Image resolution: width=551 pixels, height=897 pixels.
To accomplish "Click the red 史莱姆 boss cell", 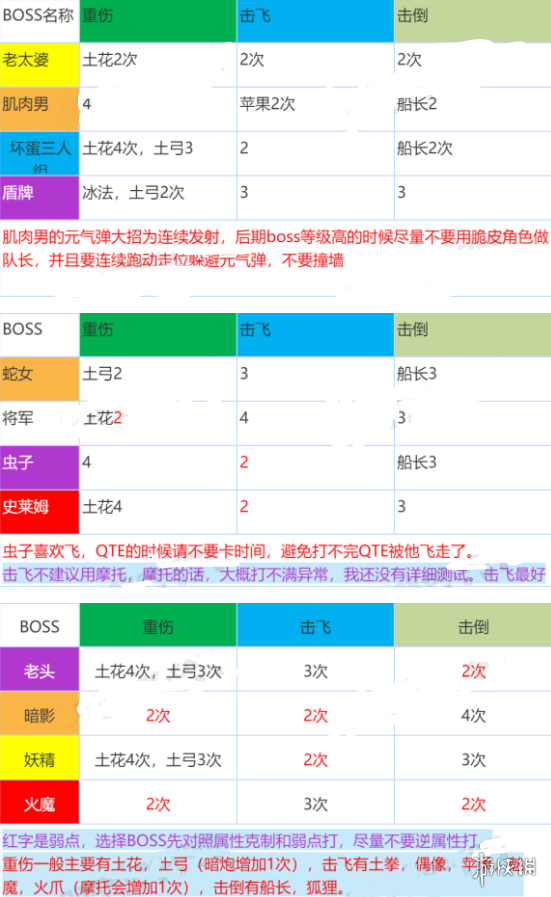I will coord(39,512).
